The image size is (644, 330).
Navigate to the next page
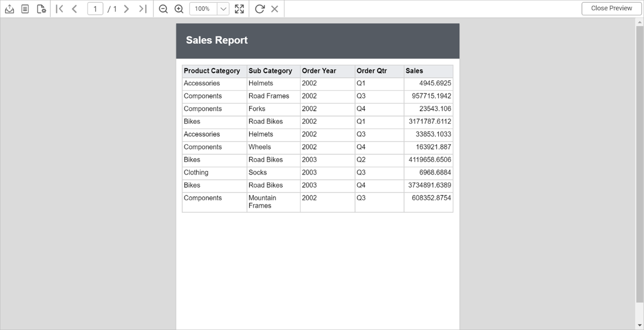tap(126, 9)
